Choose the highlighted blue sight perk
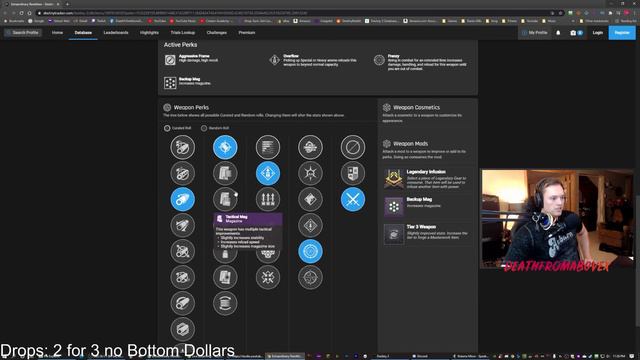640x360 pixels. click(225, 147)
